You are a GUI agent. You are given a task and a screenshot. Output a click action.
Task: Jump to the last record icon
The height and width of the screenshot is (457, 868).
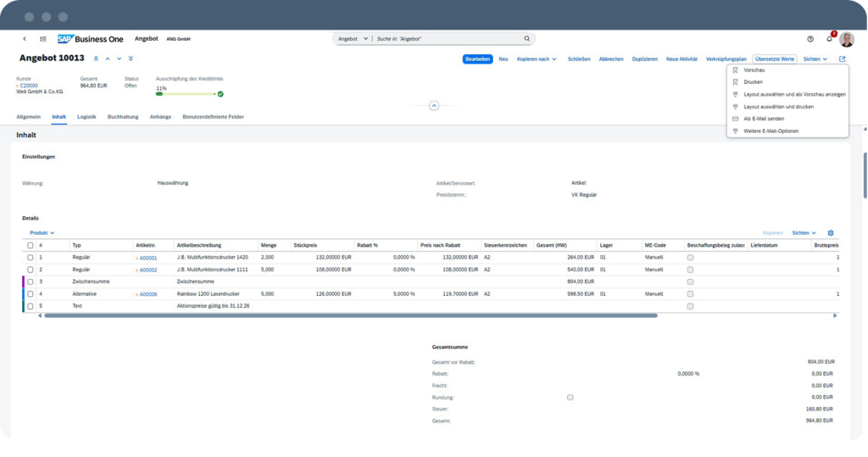coord(131,59)
